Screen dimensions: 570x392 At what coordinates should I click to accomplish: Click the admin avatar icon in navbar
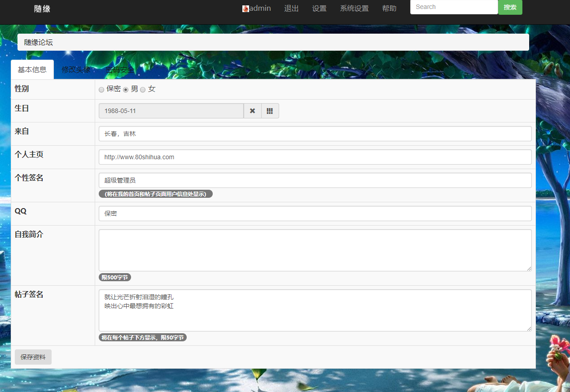(246, 9)
